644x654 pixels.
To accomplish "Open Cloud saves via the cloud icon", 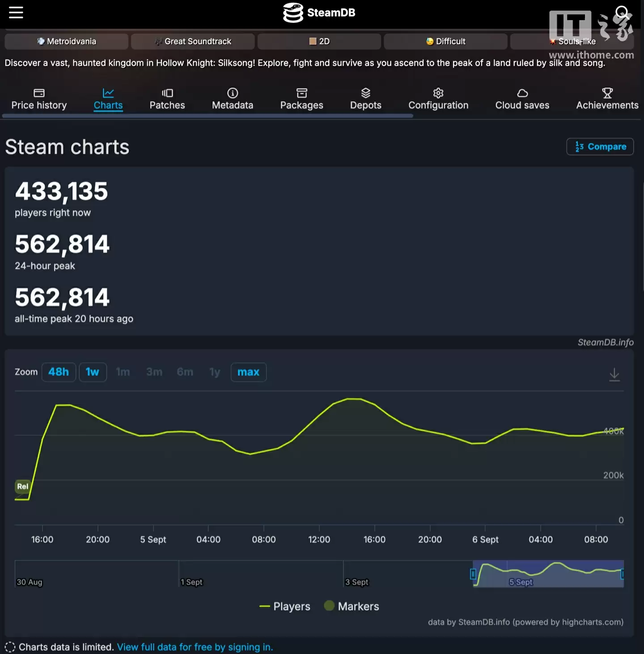I will coord(522,93).
